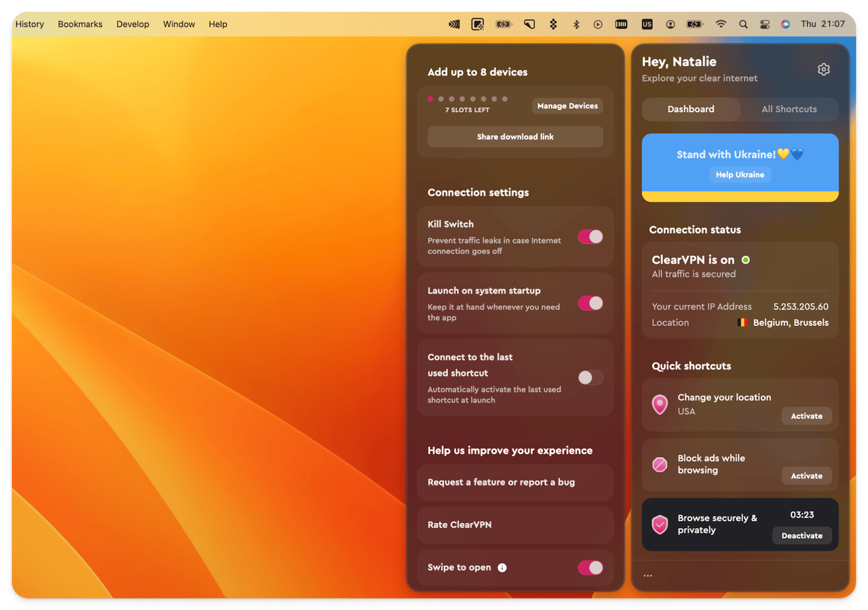Click the ClearVPN is on status text
The height and width of the screenshot is (610, 868).
(x=693, y=260)
